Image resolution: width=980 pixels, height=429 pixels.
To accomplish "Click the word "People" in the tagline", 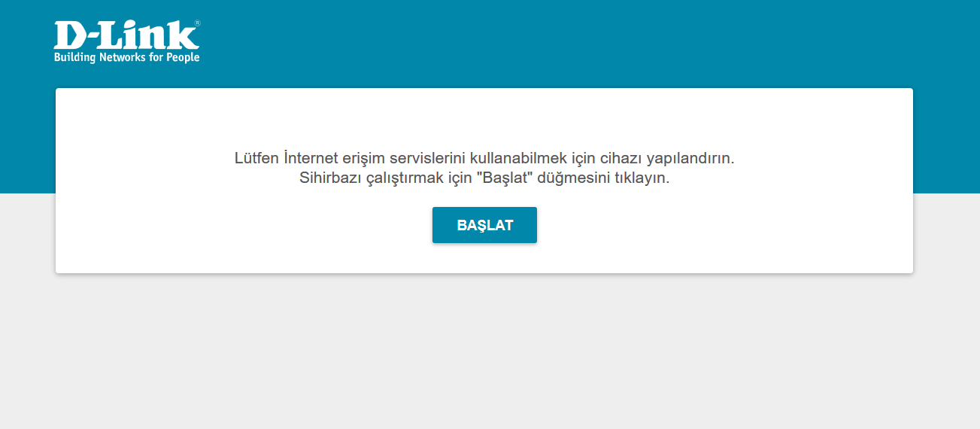I will tap(183, 57).
